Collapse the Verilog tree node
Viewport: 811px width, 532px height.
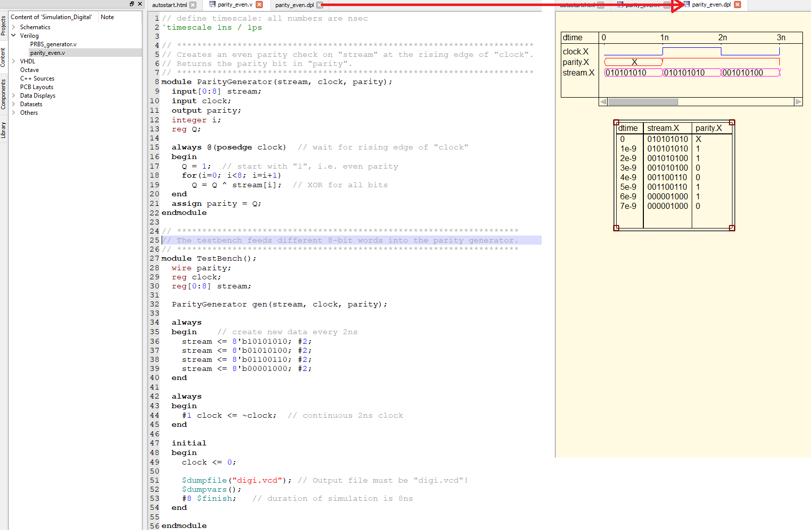[x=14, y=36]
